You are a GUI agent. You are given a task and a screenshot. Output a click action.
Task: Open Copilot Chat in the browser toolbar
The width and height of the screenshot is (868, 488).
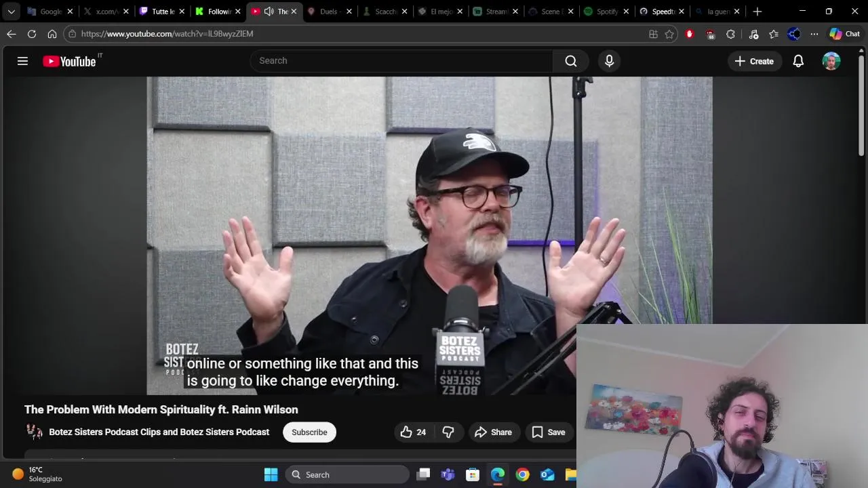(845, 34)
